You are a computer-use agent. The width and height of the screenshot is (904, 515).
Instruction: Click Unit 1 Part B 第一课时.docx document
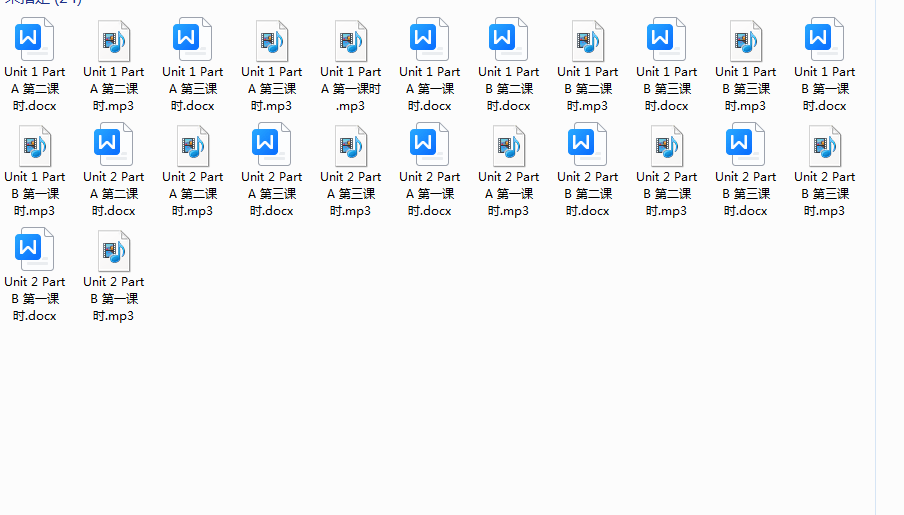pyautogui.click(x=824, y=41)
